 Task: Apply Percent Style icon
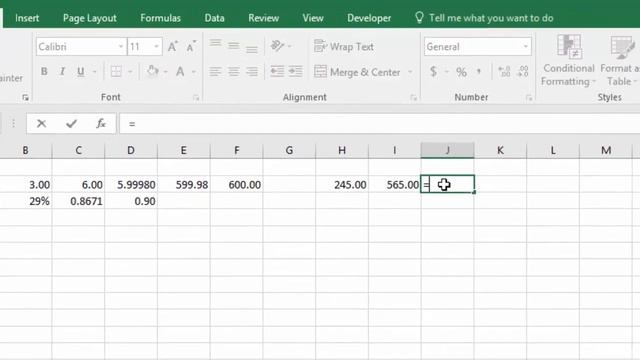click(461, 72)
